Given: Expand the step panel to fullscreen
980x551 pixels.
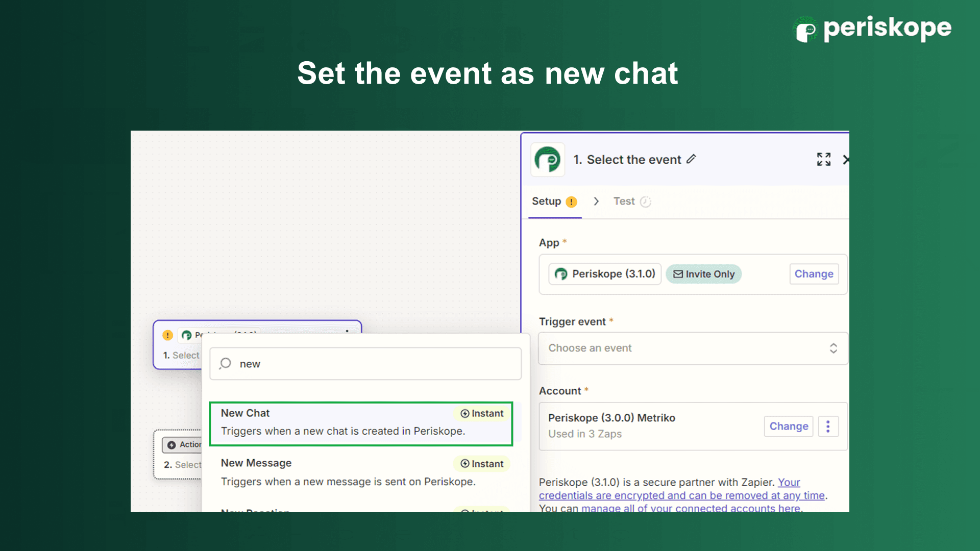Looking at the screenshot, I should click(823, 159).
